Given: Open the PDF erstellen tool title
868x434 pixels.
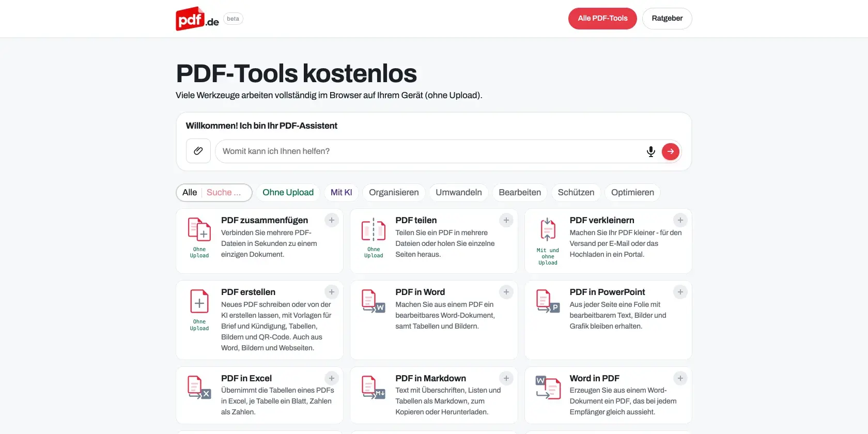Looking at the screenshot, I should (248, 292).
